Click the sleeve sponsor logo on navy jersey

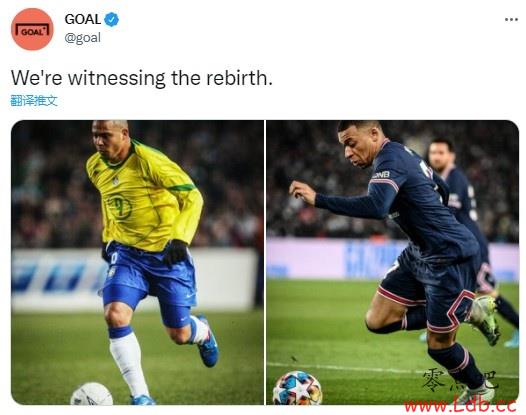[381, 175]
